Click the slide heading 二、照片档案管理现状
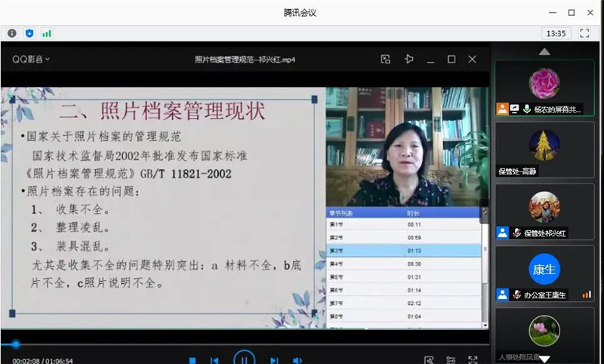Viewport: 604px width, 364px height. click(162, 110)
